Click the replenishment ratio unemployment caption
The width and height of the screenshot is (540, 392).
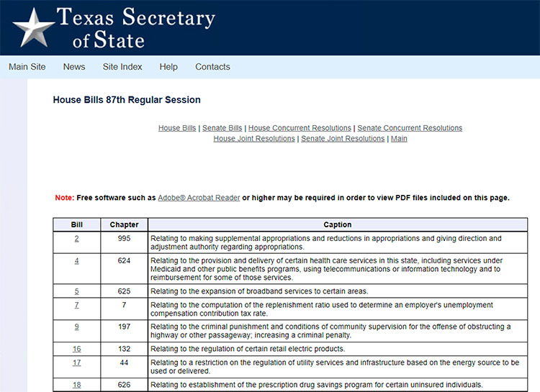[x=322, y=309]
